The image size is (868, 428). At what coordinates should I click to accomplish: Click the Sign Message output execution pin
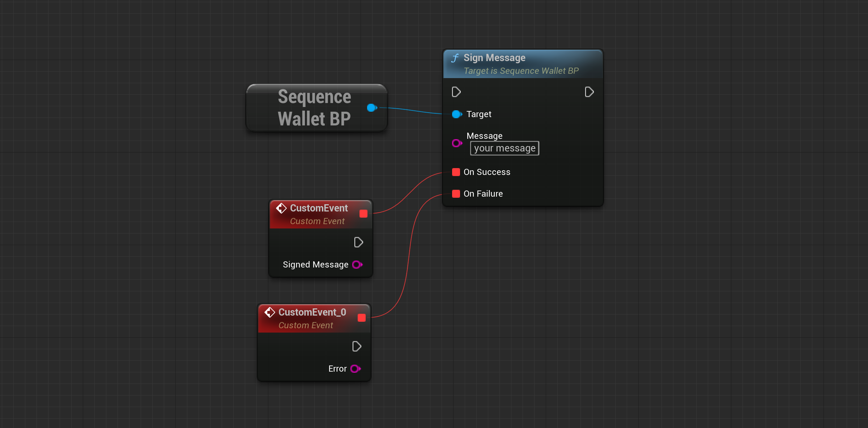point(589,92)
